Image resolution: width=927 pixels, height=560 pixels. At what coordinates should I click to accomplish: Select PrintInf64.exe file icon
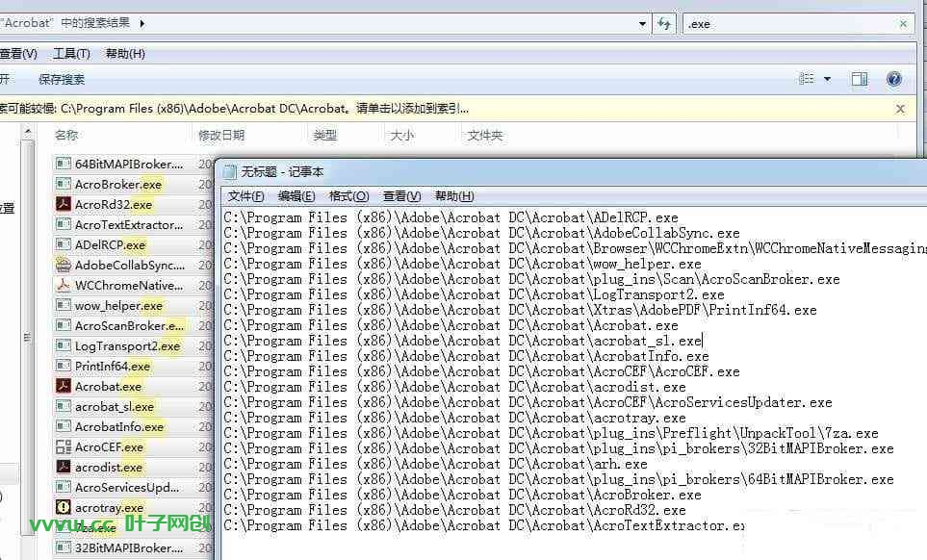pos(63,366)
